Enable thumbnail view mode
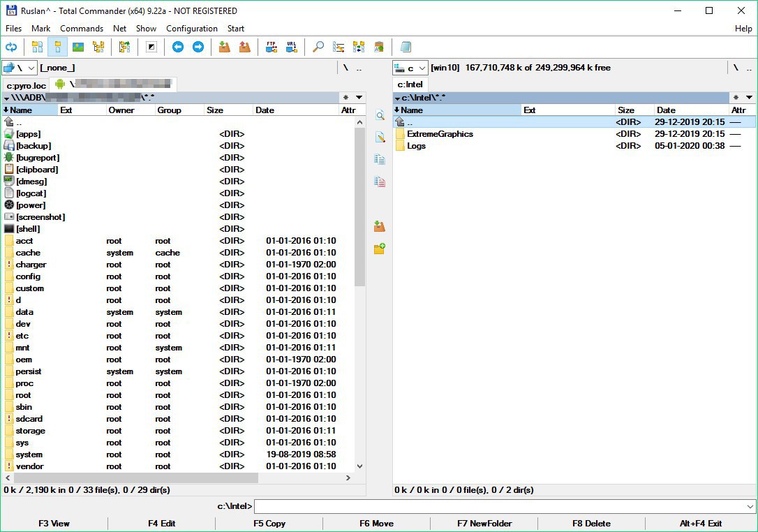 (x=78, y=47)
